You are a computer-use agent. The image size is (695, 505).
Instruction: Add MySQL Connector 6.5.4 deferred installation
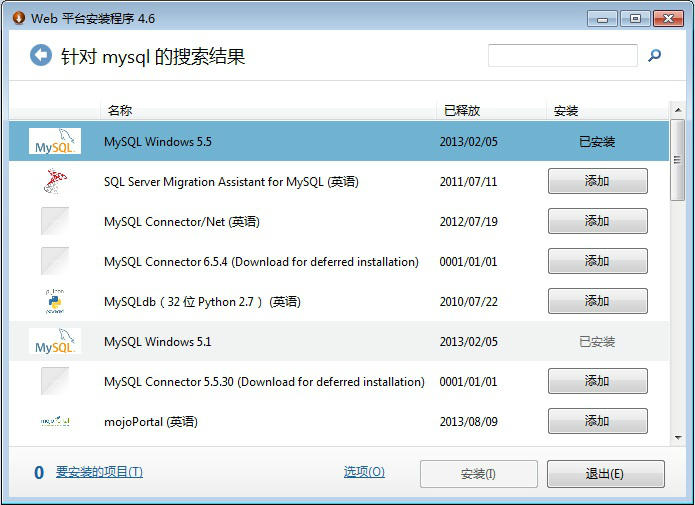pyautogui.click(x=597, y=261)
